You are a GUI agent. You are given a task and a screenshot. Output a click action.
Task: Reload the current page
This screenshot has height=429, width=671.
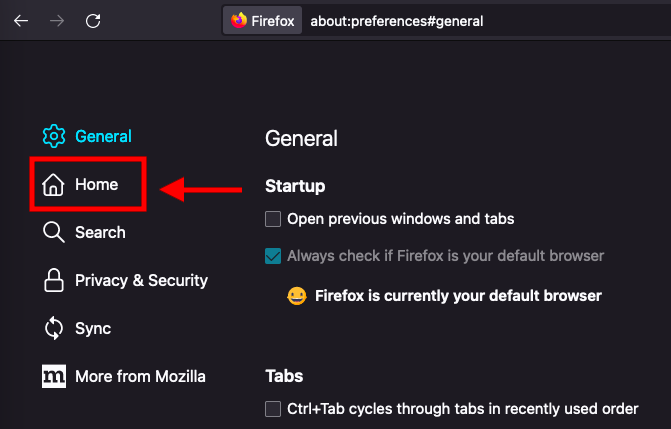[93, 20]
